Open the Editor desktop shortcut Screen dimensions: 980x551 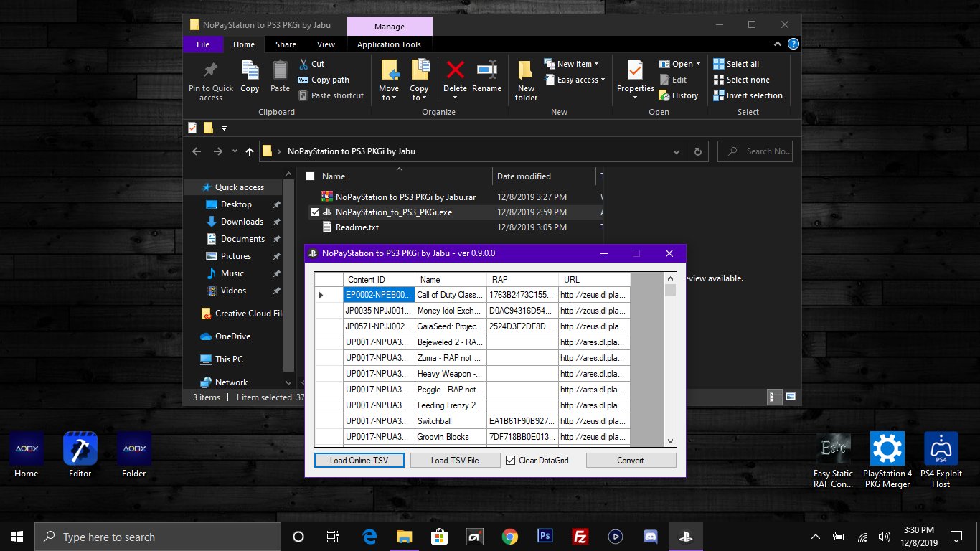pos(80,455)
